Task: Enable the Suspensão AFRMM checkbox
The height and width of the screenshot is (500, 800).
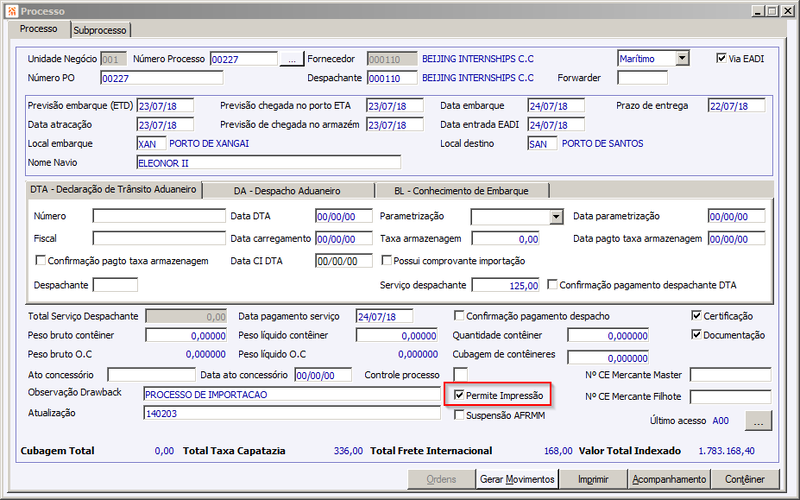Action: 459,415
